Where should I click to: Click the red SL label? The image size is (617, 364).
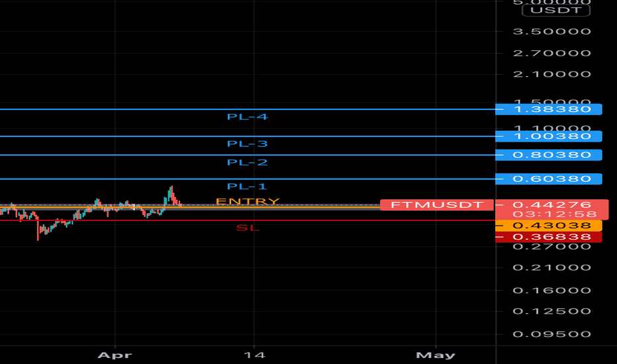[x=248, y=228]
